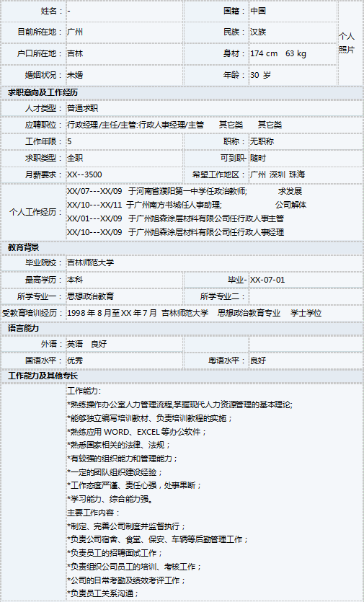Image resolution: width=364 pixels, height=602 pixels.
Task: Click the 身材 value 174 cm 63 kg
Action: pos(278,53)
